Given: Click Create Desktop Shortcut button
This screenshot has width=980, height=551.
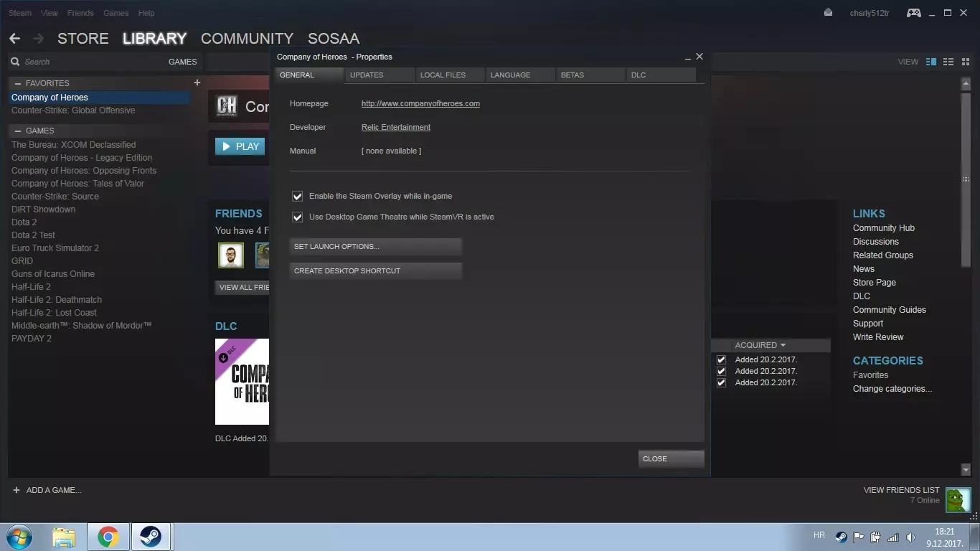Looking at the screenshot, I should click(376, 271).
